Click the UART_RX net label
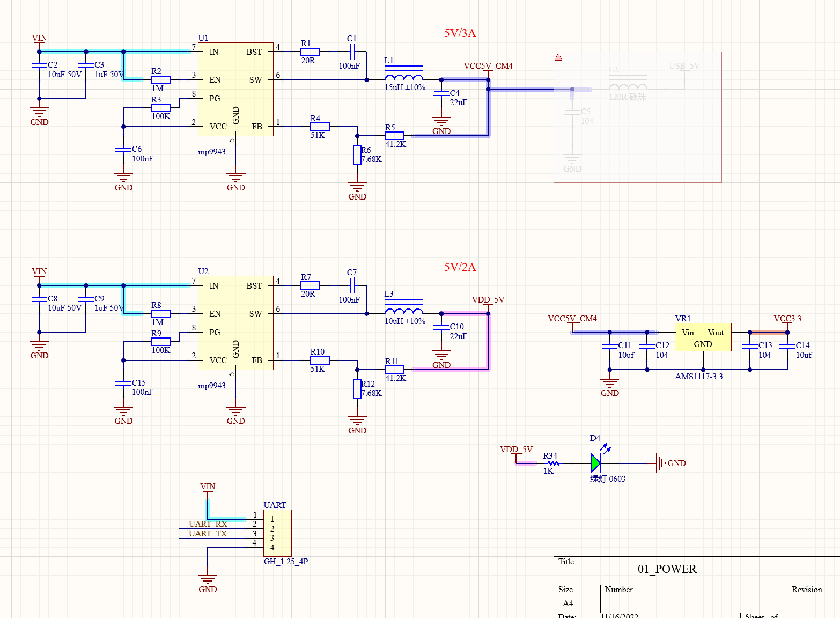 tap(208, 524)
